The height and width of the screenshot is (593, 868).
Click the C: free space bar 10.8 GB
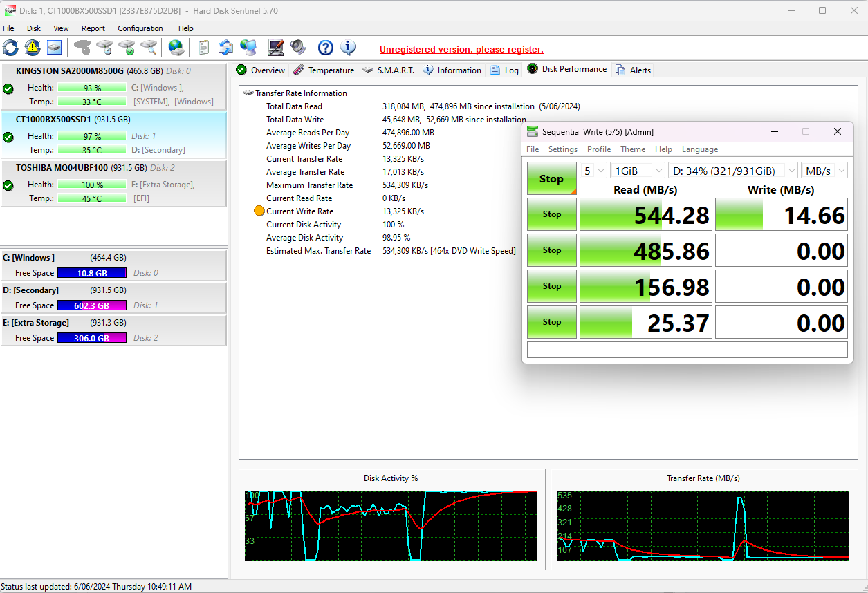point(92,273)
